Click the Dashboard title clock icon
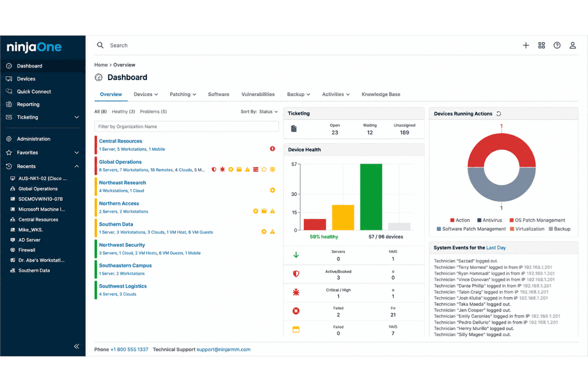This screenshot has width=588, height=392. (99, 77)
